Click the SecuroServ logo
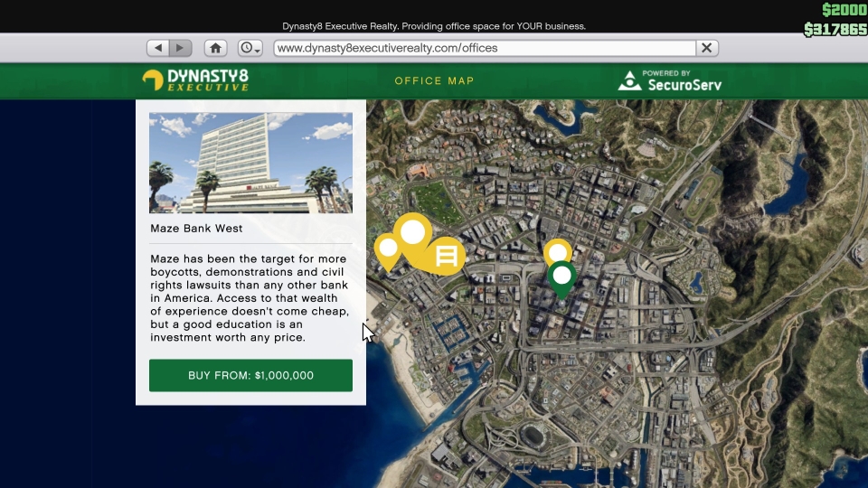The width and height of the screenshot is (868, 488). 670,80
